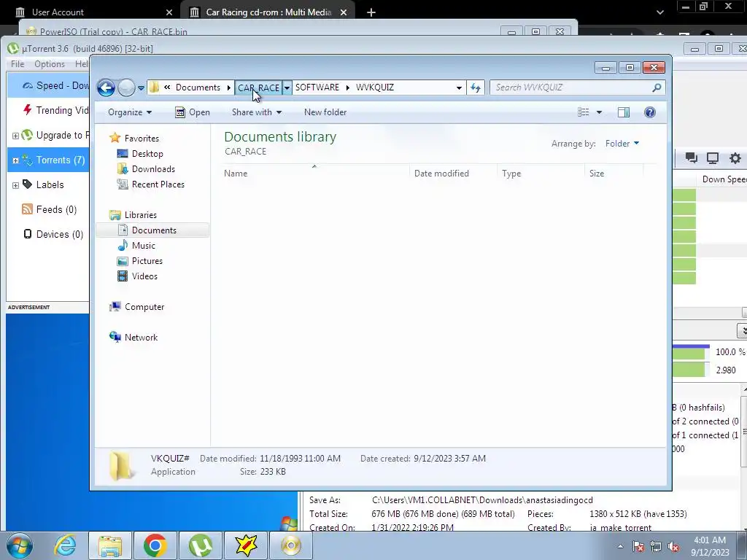Open the More view options arrow
The image size is (747, 560).
pos(600,112)
